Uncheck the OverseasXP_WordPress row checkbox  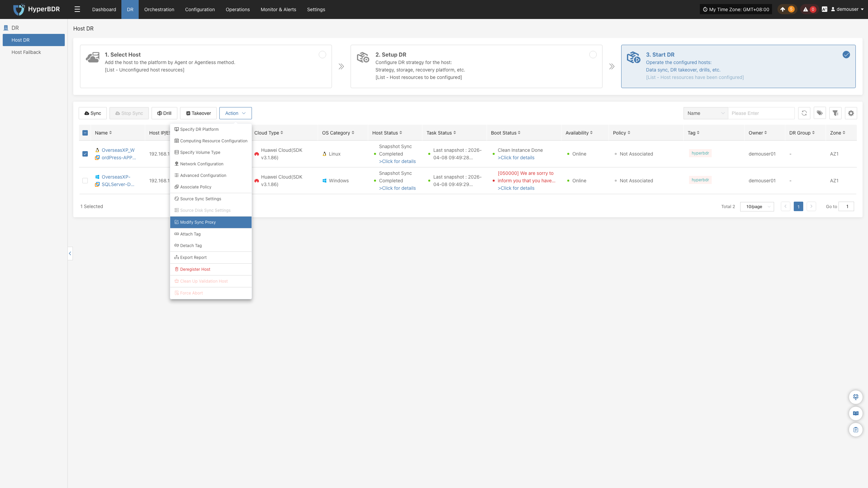[85, 154]
